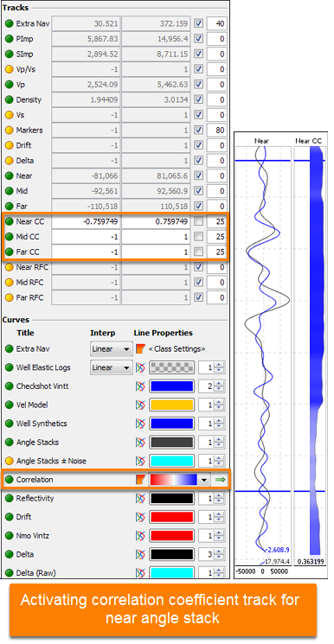Click the yellow status dot beside Near RFC track

click(x=9, y=267)
